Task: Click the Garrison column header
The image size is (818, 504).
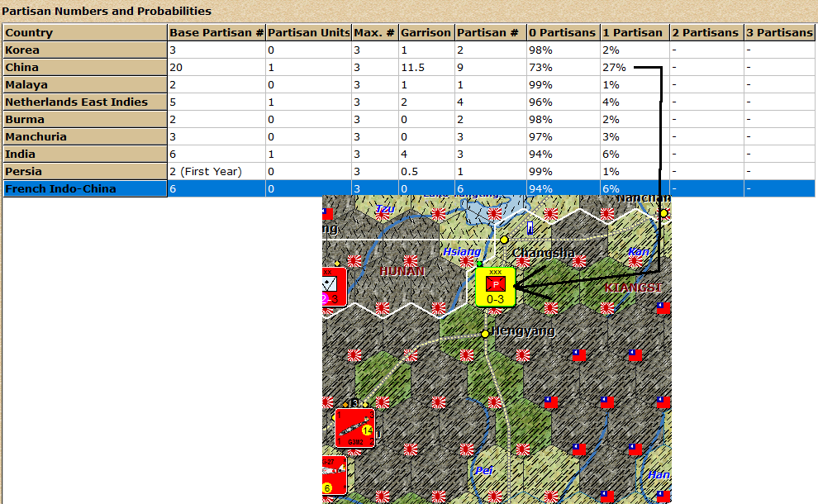Action: (426, 32)
